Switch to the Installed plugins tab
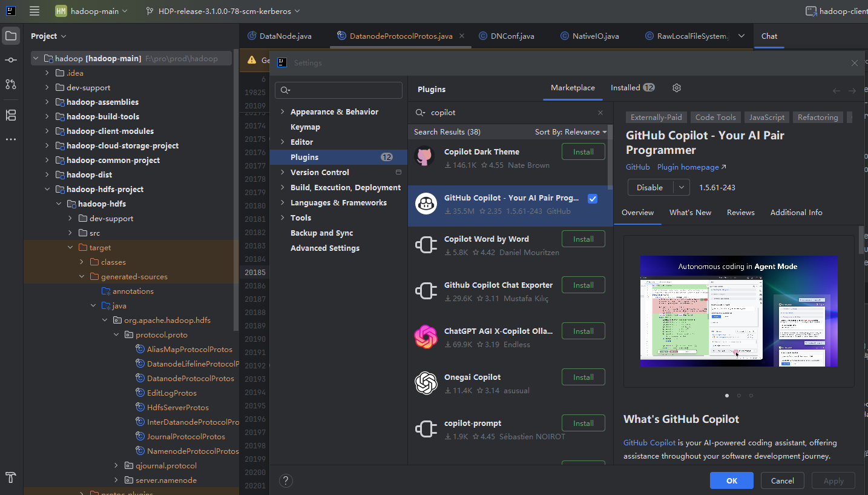 click(632, 88)
